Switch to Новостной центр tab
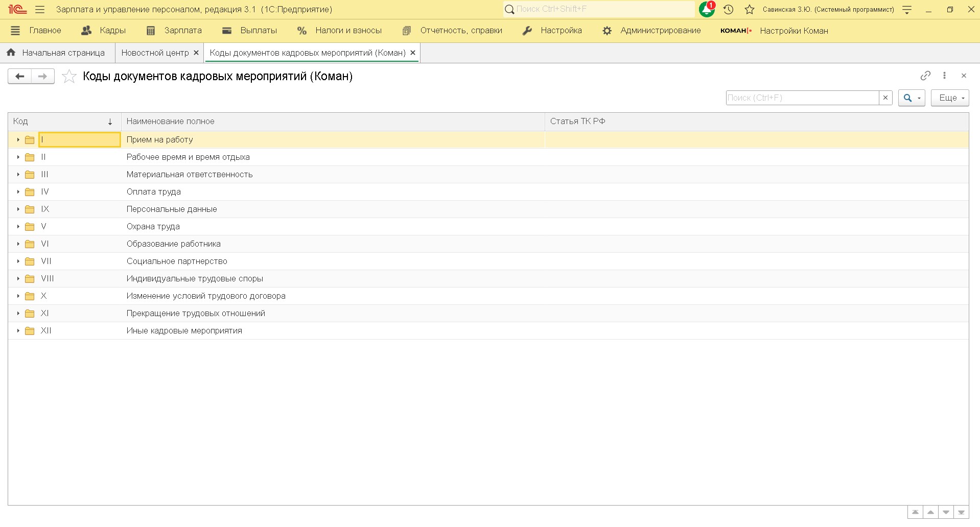This screenshot has width=980, height=527. click(x=155, y=53)
